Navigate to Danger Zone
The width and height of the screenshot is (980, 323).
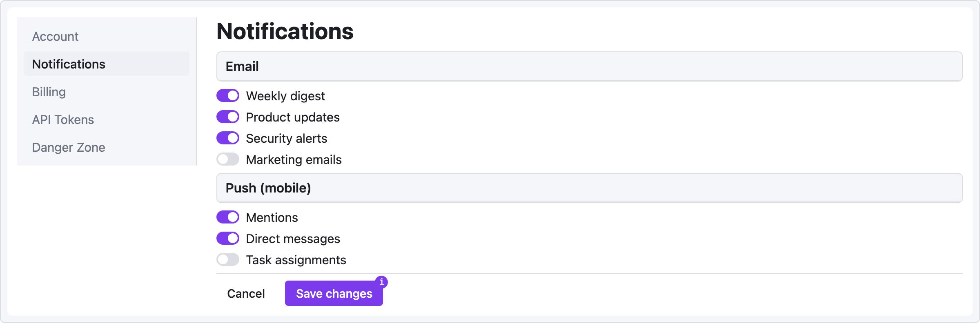[x=69, y=148]
